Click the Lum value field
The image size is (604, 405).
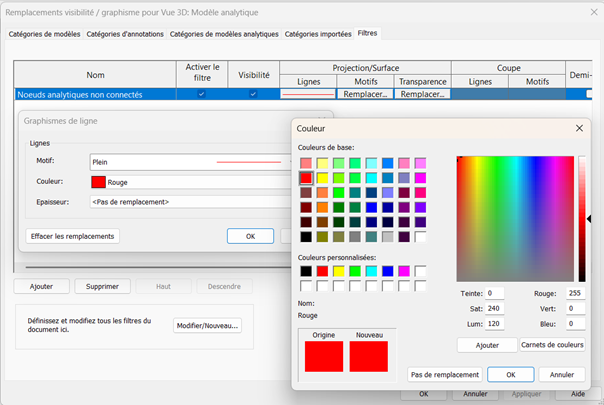tap(494, 324)
